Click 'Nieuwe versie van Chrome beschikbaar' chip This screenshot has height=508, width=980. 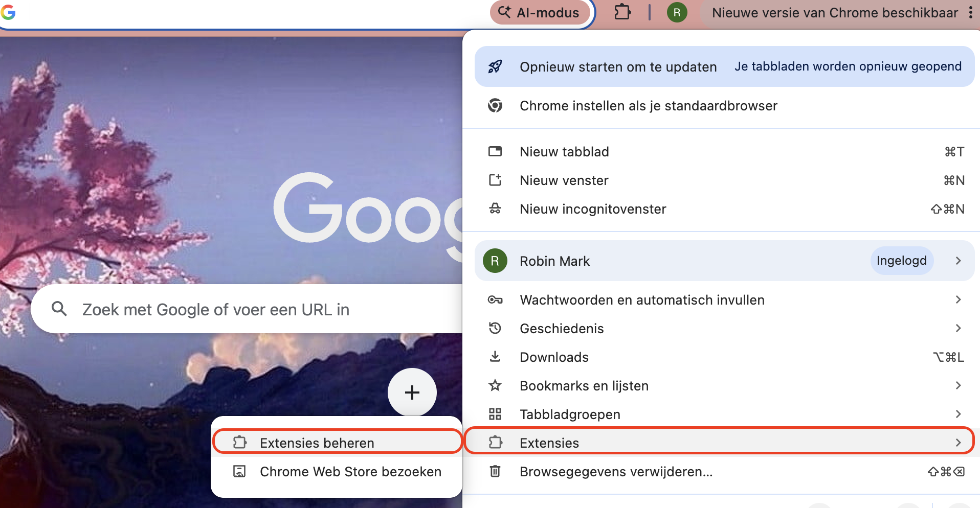[835, 12]
